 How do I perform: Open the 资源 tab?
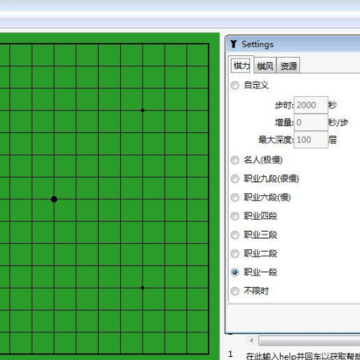point(288,66)
